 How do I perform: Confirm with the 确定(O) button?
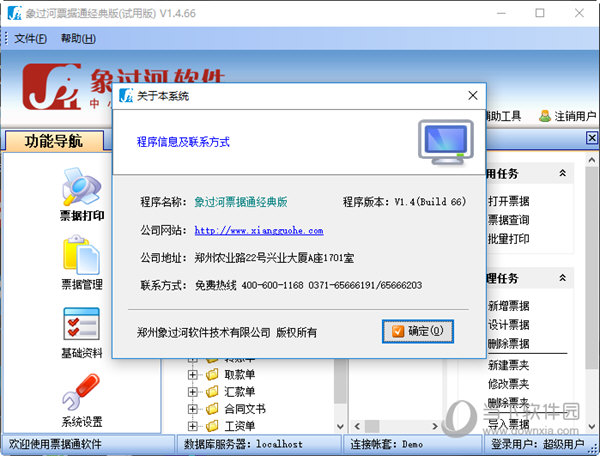point(418,331)
